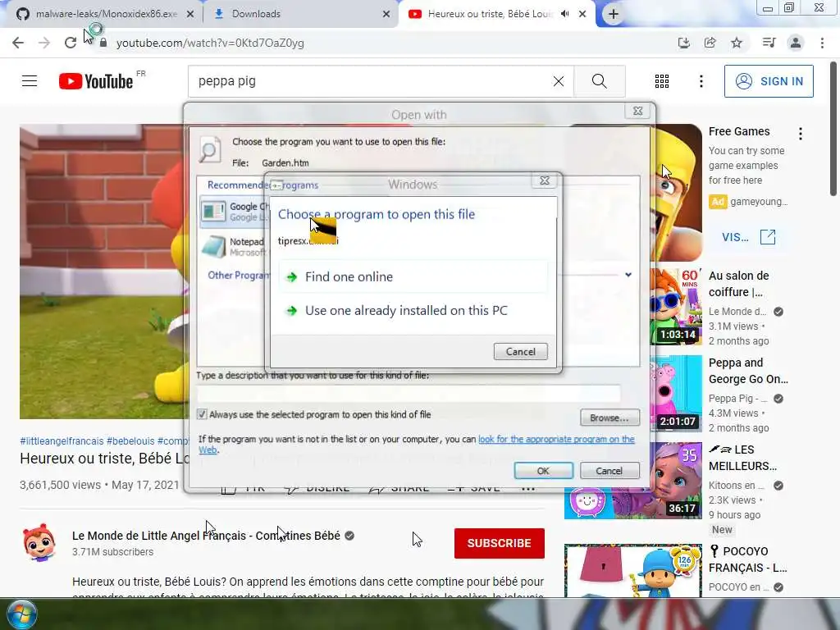Click Cancel in the Windows dialog

coord(521,351)
